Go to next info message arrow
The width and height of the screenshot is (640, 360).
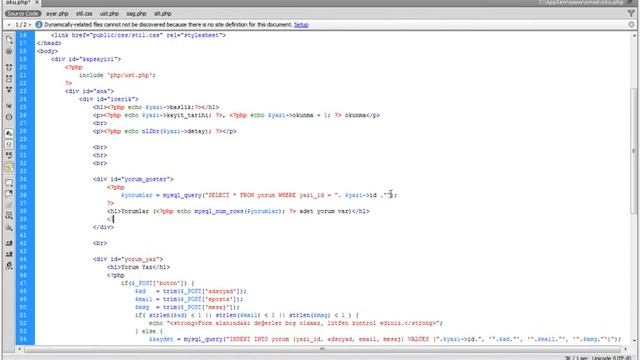(30, 25)
